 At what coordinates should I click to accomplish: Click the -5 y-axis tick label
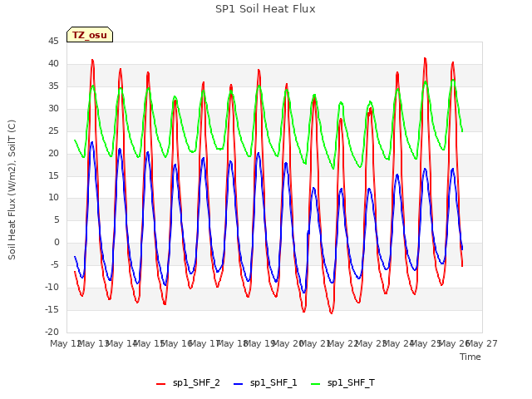coord(56,265)
